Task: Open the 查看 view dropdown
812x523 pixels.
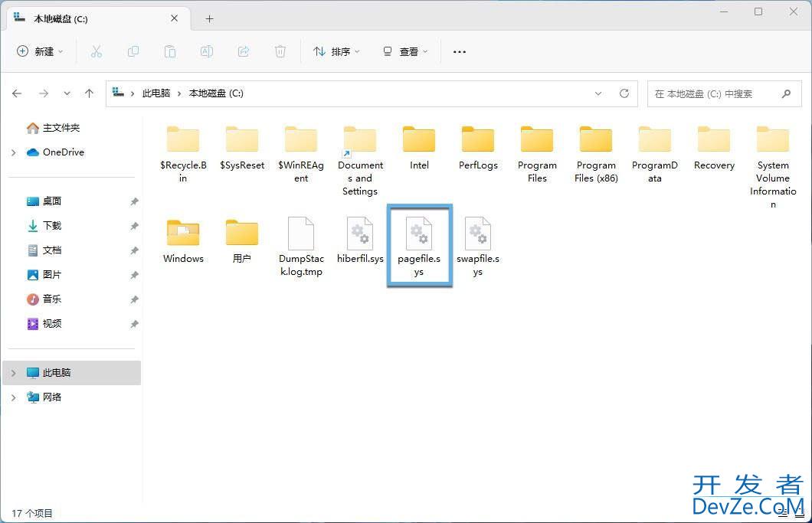Action: click(405, 51)
